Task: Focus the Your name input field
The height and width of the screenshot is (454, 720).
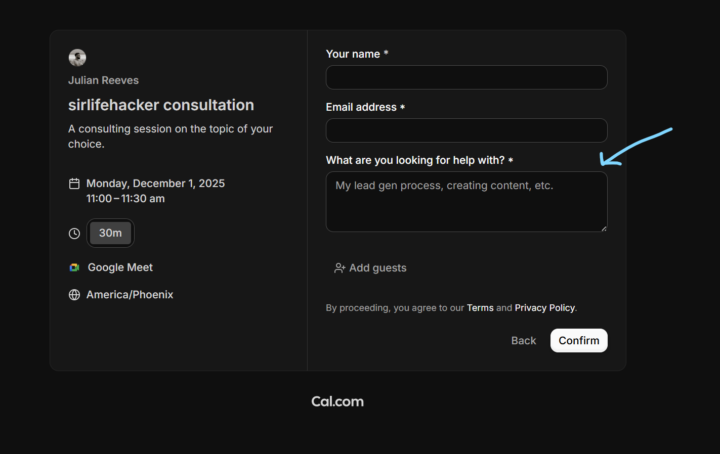Action: pos(467,77)
